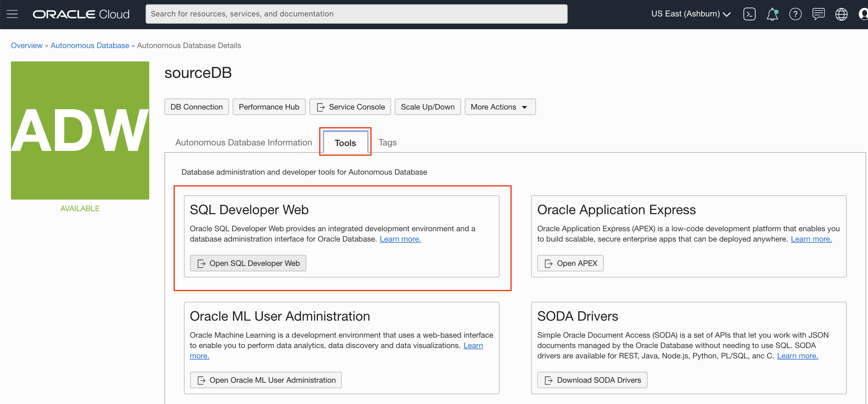Click the Download SODA Drivers button
This screenshot has width=868, height=404.
pyautogui.click(x=592, y=380)
